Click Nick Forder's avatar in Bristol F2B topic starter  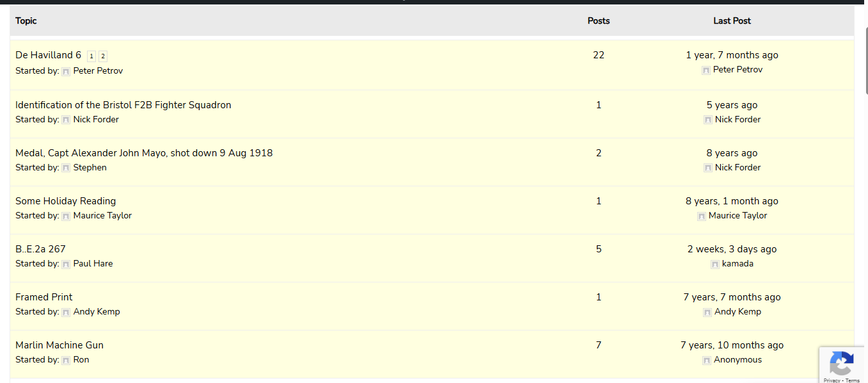pos(66,120)
